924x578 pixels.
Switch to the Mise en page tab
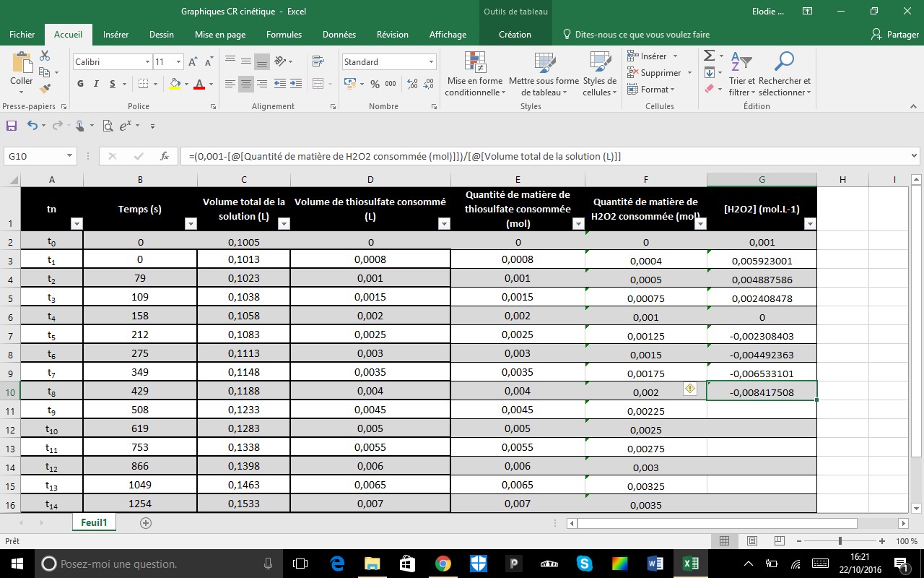[x=220, y=35]
